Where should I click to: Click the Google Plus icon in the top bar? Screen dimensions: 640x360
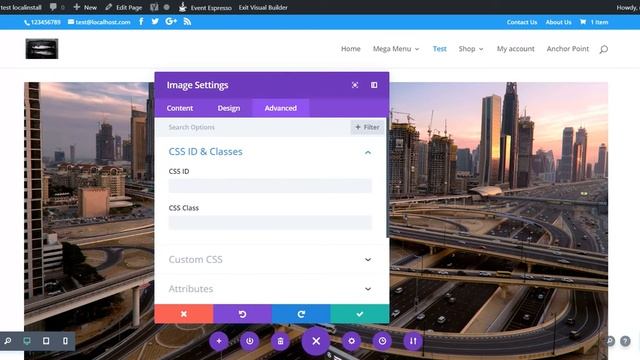click(171, 22)
